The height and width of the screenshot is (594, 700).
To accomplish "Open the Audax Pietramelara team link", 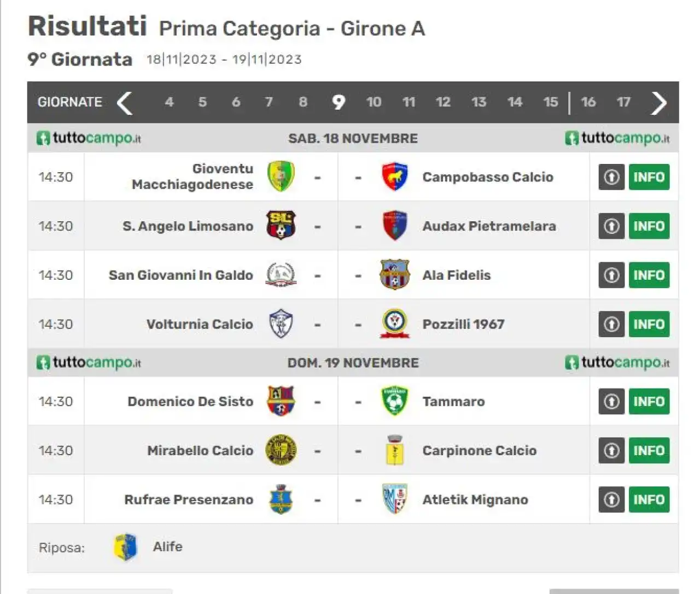I will pyautogui.click(x=489, y=226).
